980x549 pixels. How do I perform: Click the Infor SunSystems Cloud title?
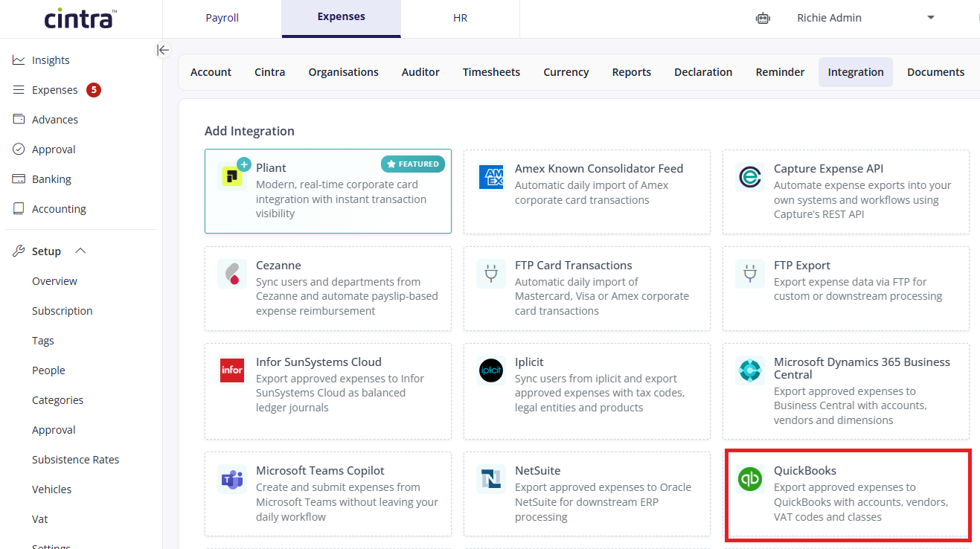[x=318, y=362]
